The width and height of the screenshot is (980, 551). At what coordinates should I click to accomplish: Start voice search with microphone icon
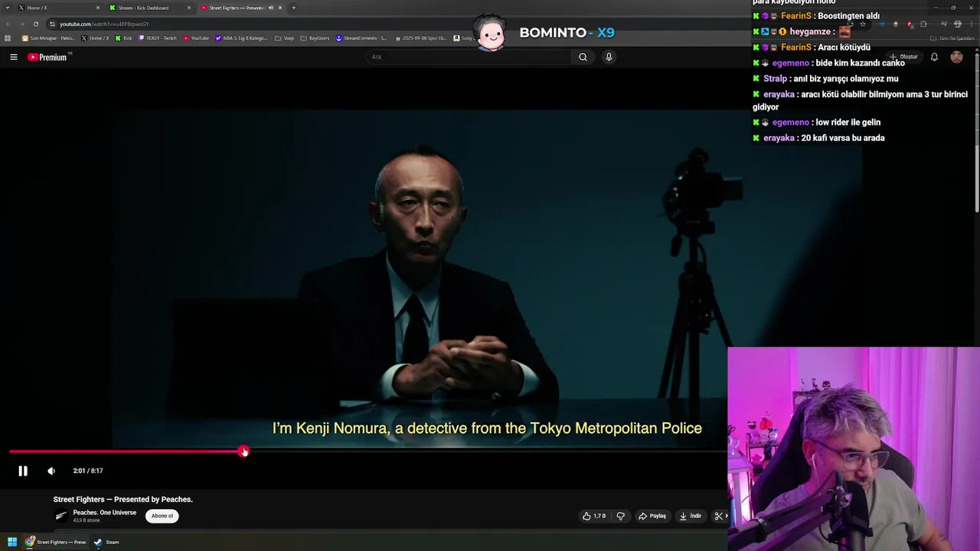[609, 57]
